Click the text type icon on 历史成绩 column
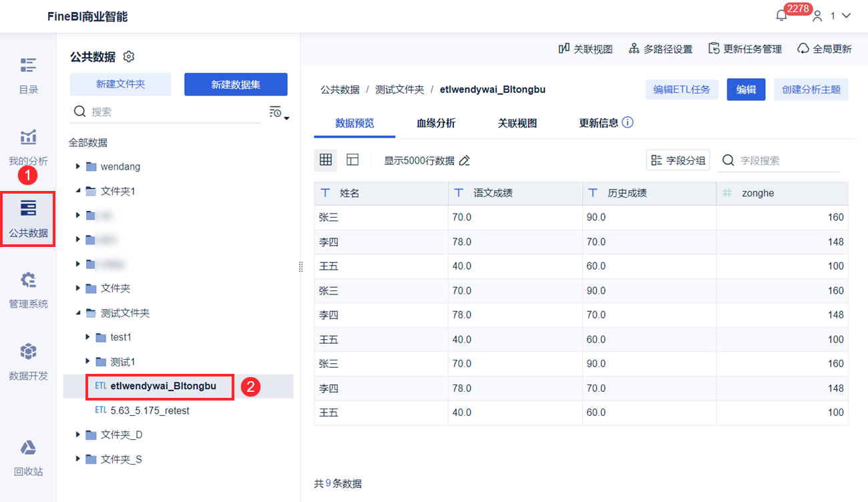868x502 pixels. point(593,193)
